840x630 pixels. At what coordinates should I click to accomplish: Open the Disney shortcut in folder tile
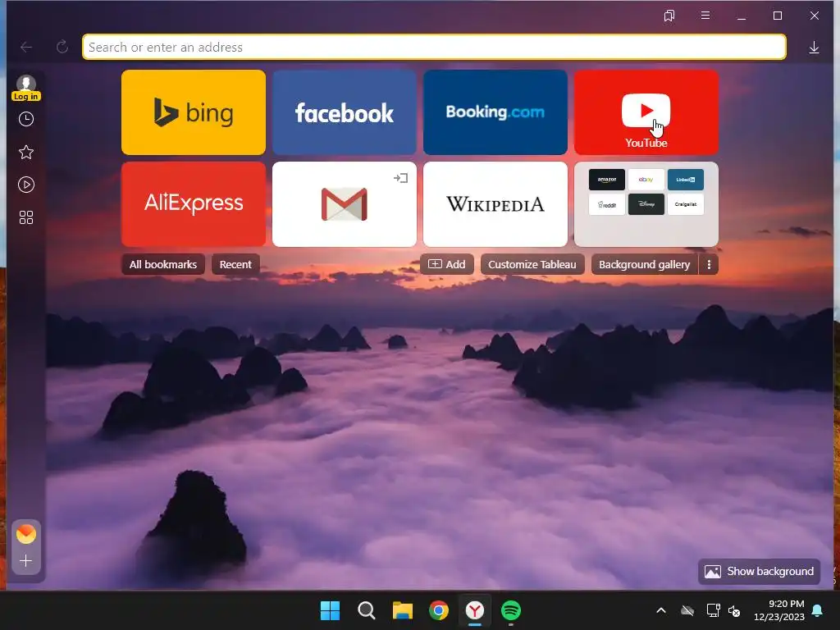coord(646,204)
